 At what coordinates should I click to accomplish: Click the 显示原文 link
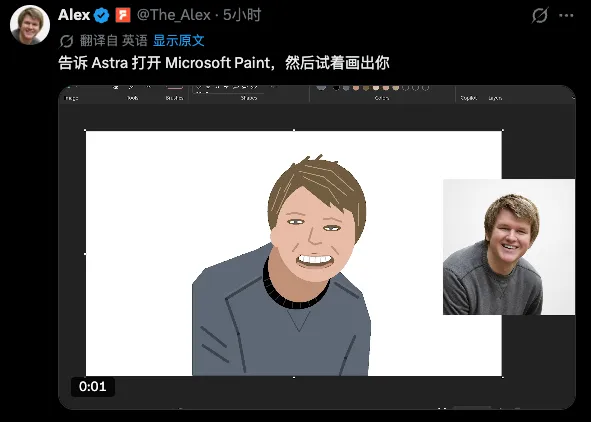coord(178,41)
